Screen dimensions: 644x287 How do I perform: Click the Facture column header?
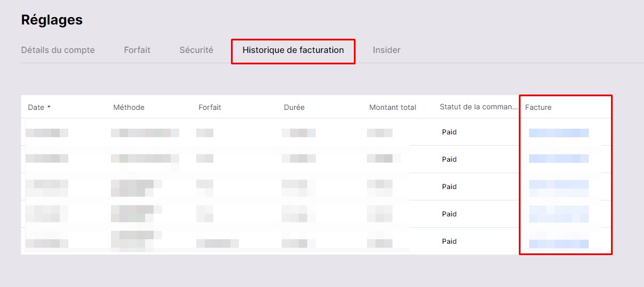(538, 108)
